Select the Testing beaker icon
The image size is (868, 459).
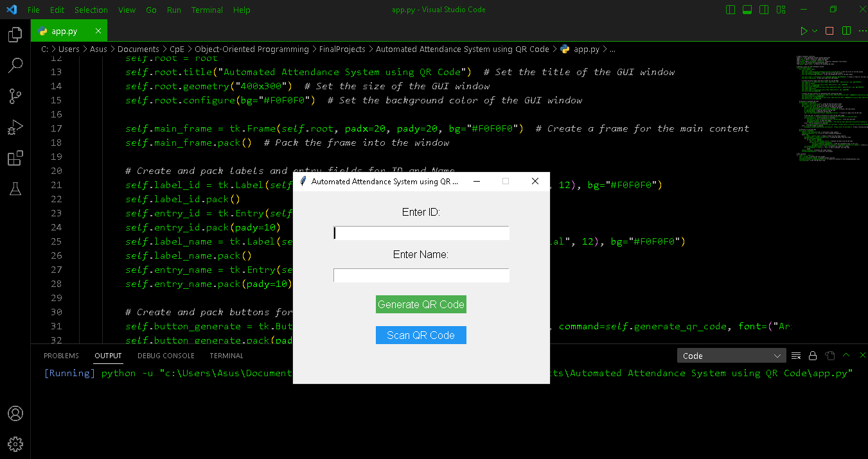pyautogui.click(x=15, y=189)
